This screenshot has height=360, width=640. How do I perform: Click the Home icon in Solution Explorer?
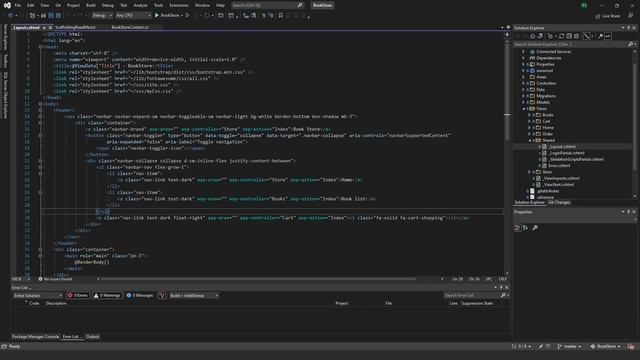click(532, 36)
